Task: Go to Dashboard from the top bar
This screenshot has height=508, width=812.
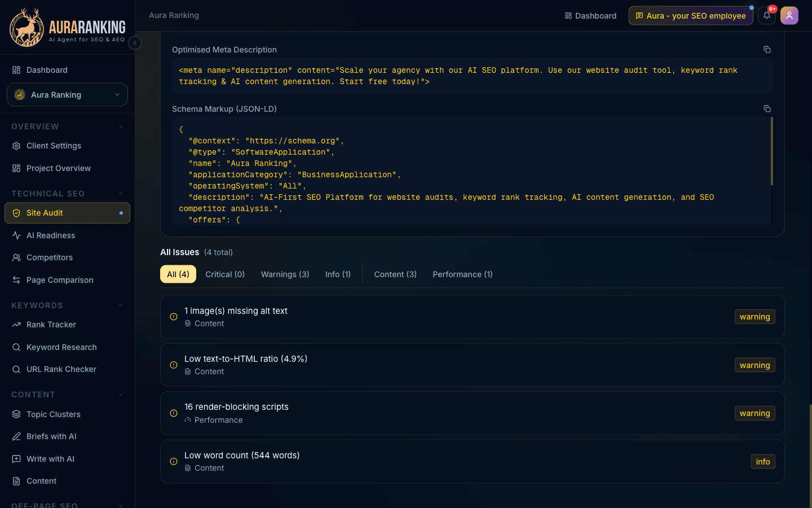Action: click(590, 16)
